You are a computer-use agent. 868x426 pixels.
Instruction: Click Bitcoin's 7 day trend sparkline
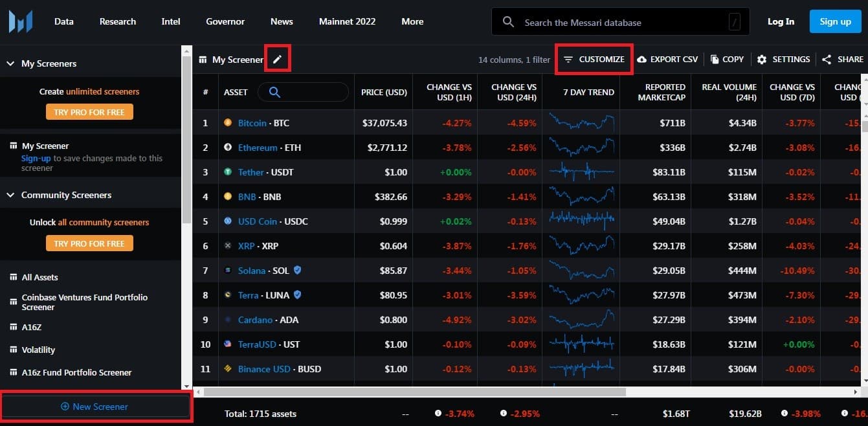pyautogui.click(x=581, y=122)
